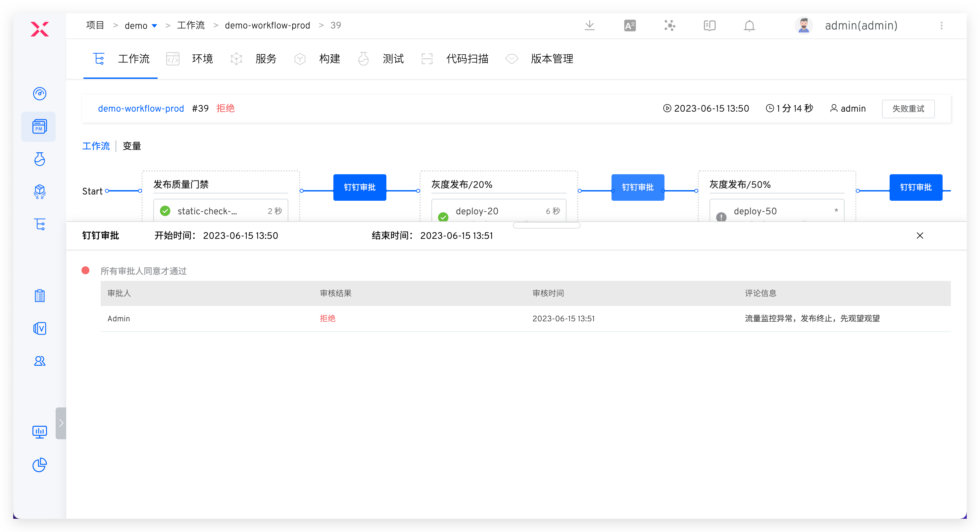Open the dashboard gauge sidebar icon

click(x=40, y=94)
